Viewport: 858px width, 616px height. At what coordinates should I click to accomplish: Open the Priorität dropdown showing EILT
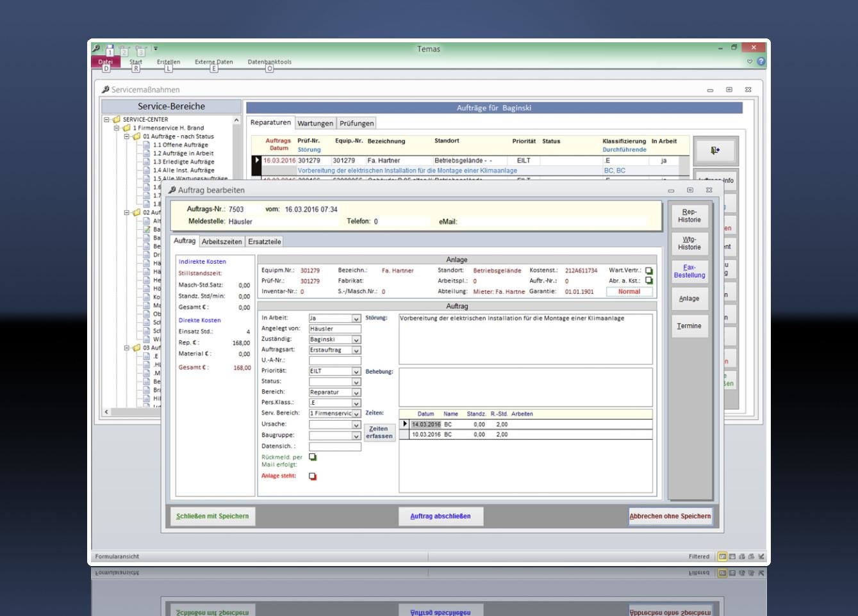coord(356,371)
